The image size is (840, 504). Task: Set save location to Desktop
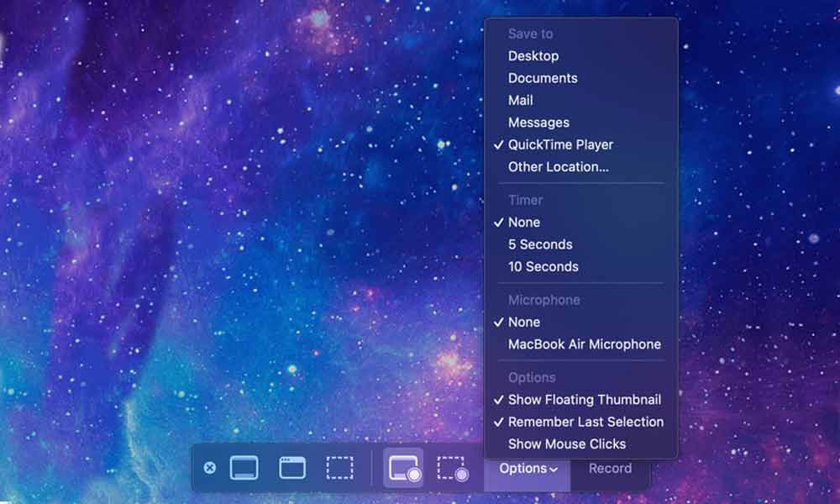pos(533,56)
